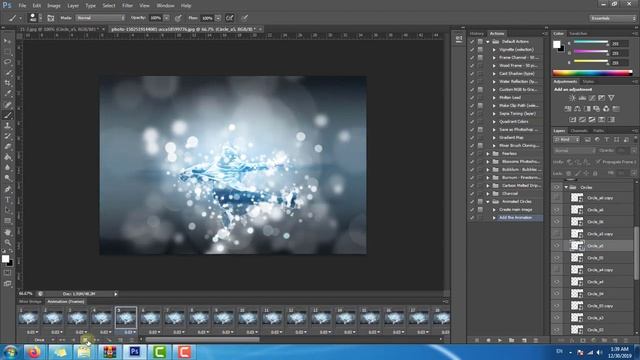Add a Photo Filter adjustment
The height and width of the screenshot is (360, 640).
coord(597,109)
